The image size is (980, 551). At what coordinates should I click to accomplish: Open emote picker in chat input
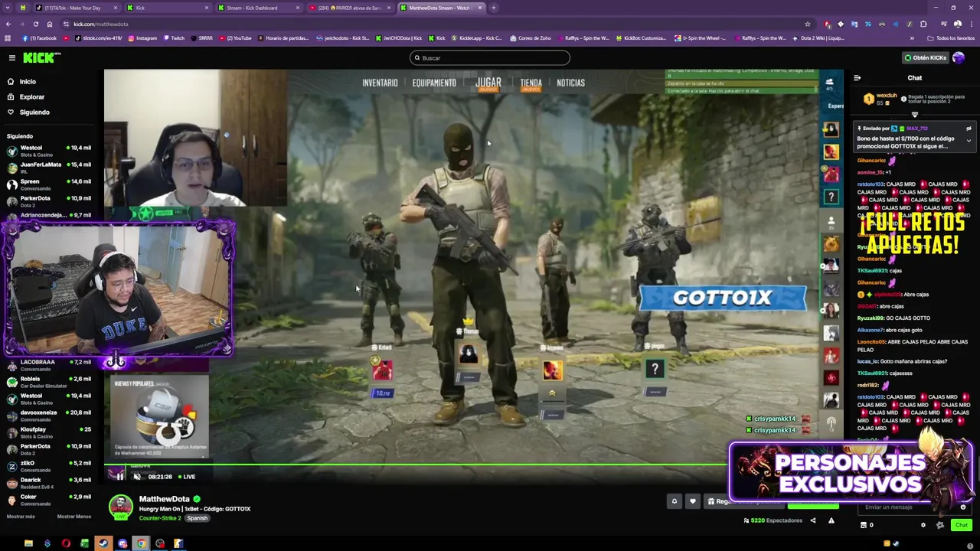point(963,507)
